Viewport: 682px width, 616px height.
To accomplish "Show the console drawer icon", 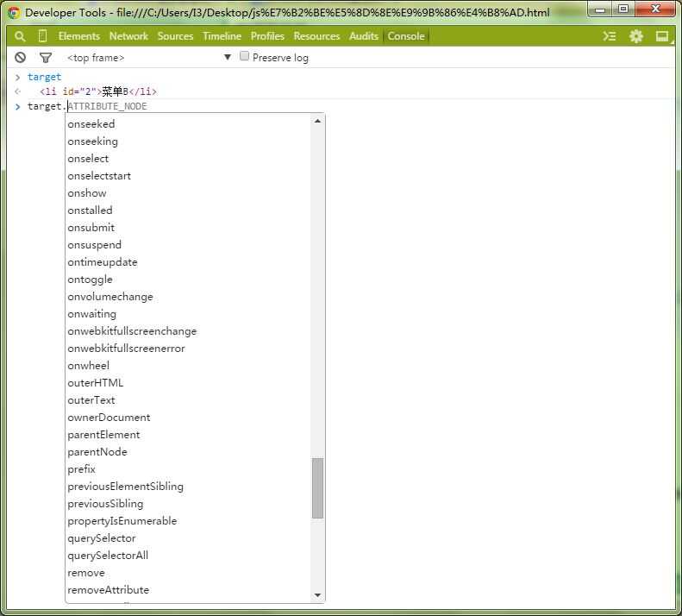I will point(610,36).
